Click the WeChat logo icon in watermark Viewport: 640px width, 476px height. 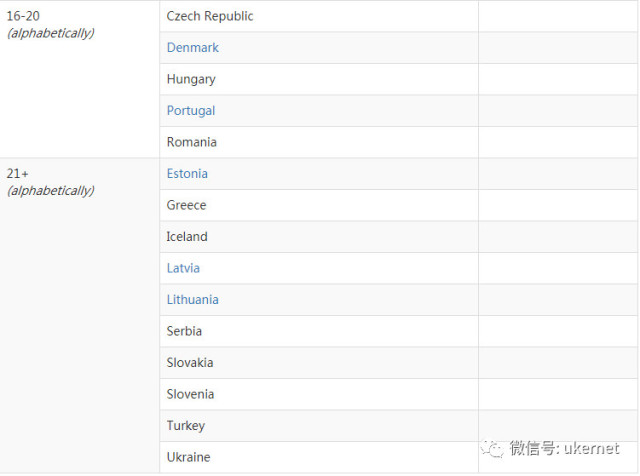tap(492, 448)
